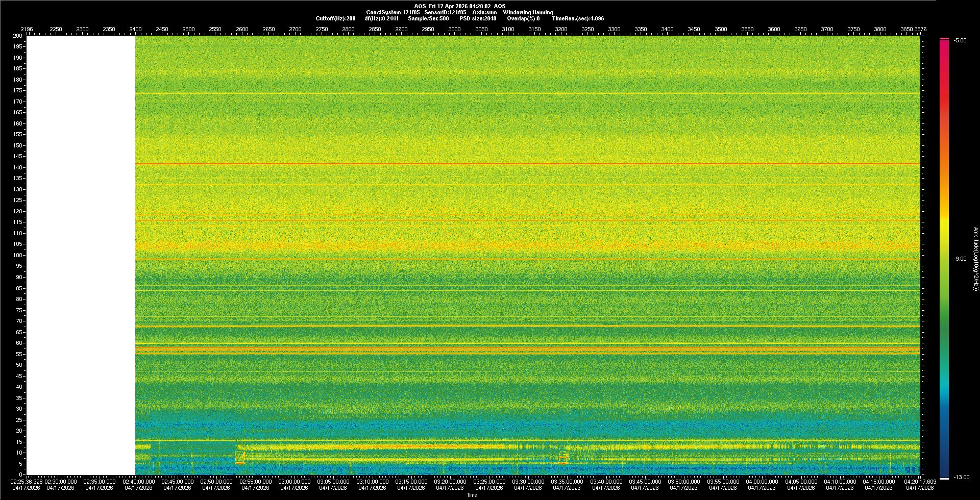Click the Cutoff(Hz):200 parameter text
The height and width of the screenshot is (500, 980).
[335, 18]
